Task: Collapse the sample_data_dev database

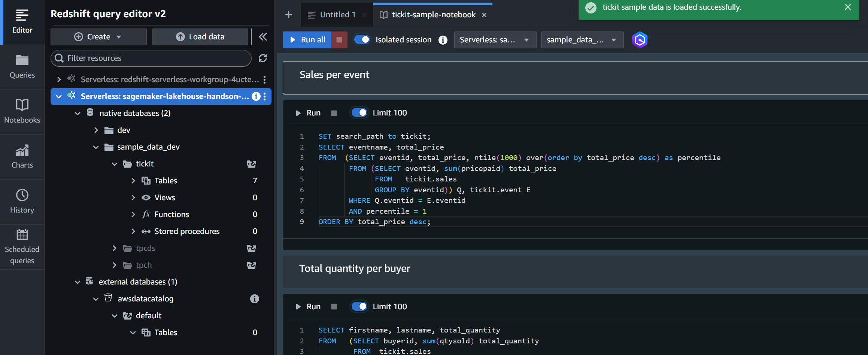Action: coord(96,147)
